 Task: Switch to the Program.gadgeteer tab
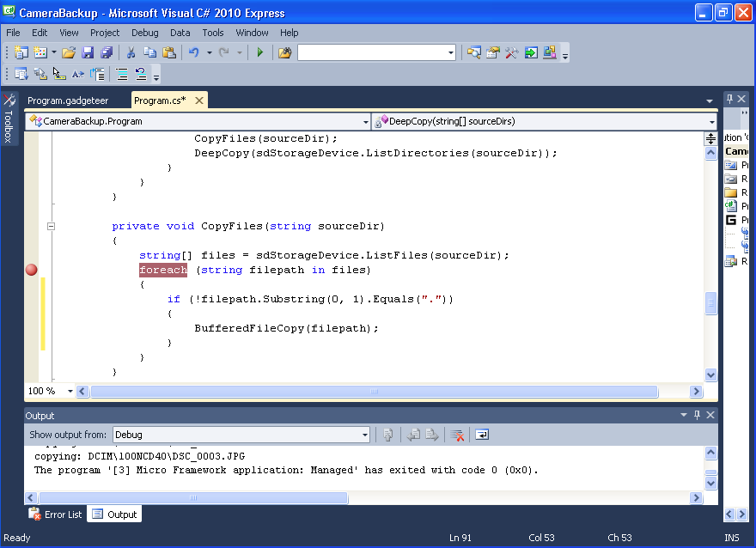pyautogui.click(x=68, y=100)
